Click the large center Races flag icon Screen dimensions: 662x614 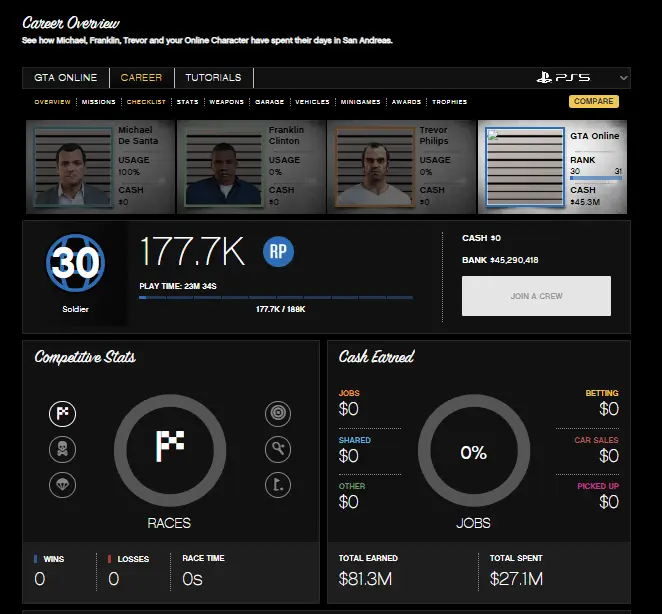tap(170, 446)
